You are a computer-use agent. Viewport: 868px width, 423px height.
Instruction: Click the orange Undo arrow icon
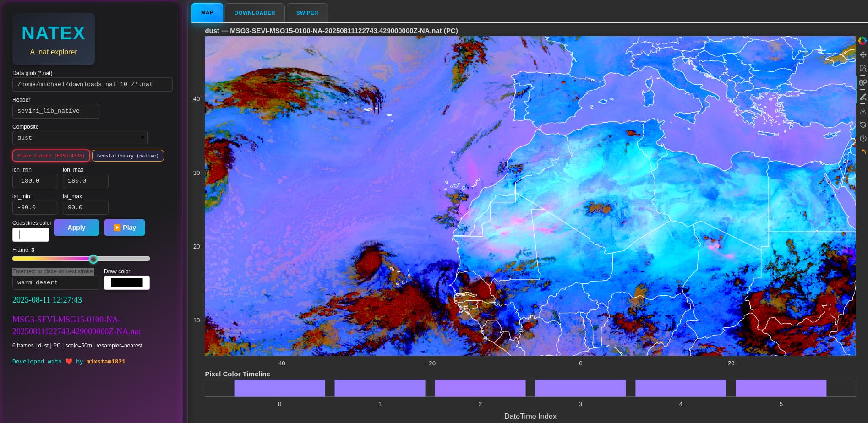point(863,152)
